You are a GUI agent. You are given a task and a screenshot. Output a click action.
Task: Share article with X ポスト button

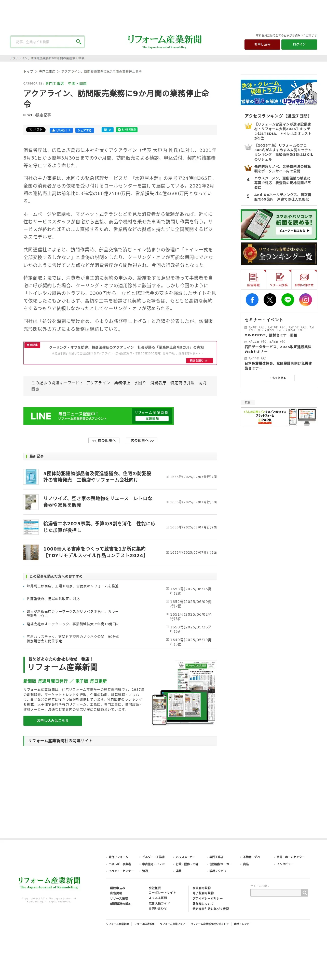[x=36, y=130]
